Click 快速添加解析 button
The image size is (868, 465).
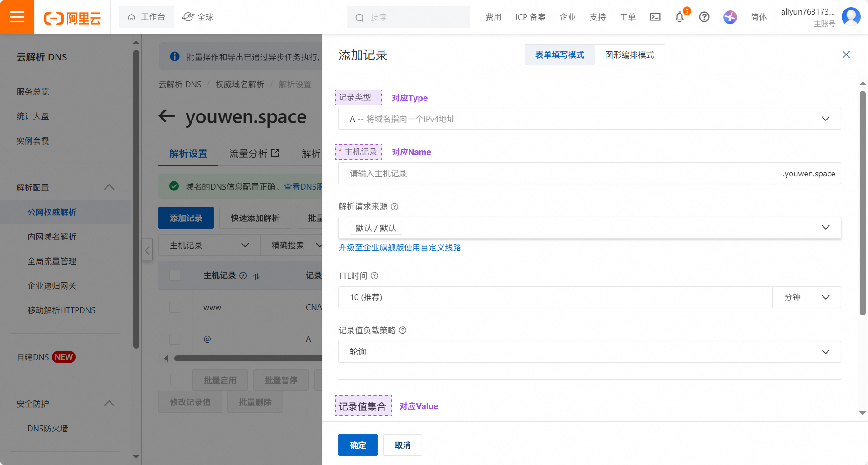(x=255, y=218)
